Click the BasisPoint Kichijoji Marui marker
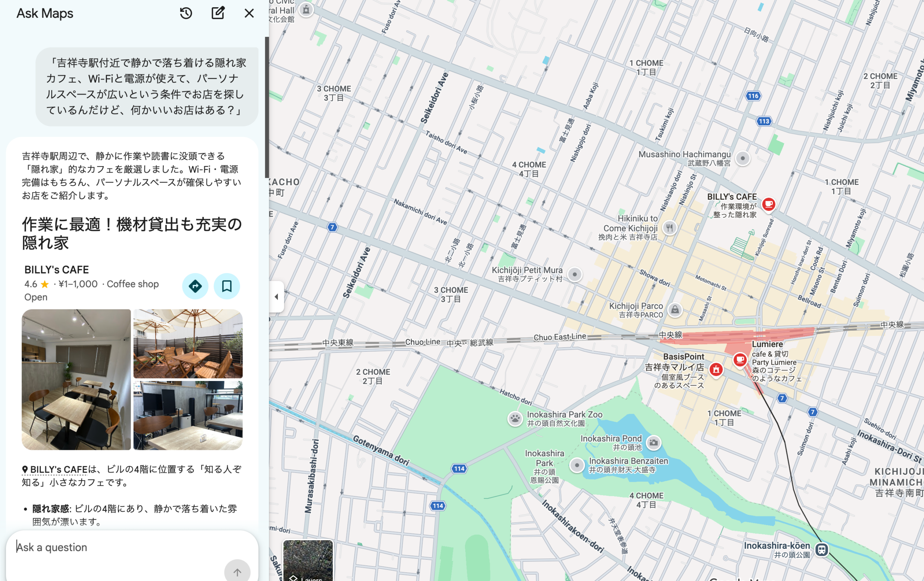 (x=716, y=369)
